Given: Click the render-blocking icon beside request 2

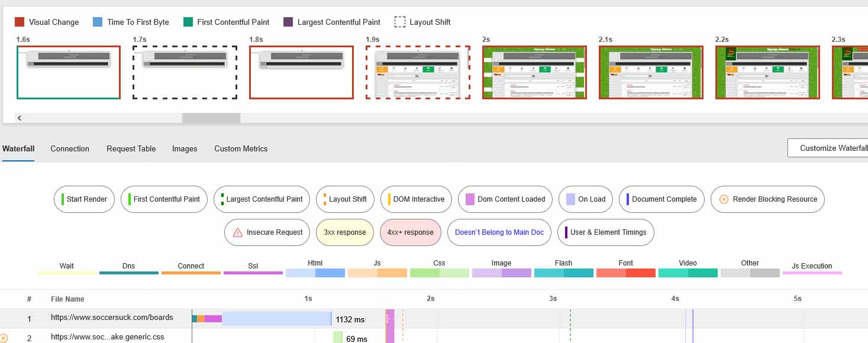Looking at the screenshot, I should (4, 338).
